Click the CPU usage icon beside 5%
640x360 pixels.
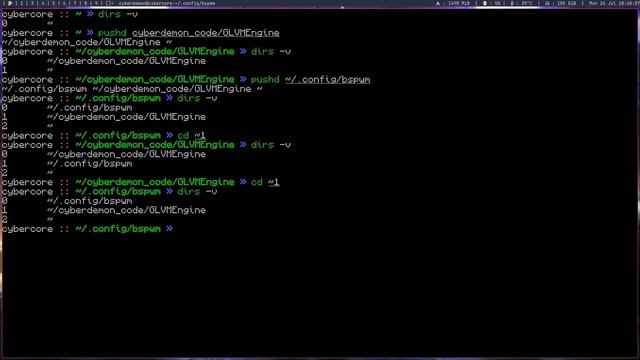tap(485, 3)
